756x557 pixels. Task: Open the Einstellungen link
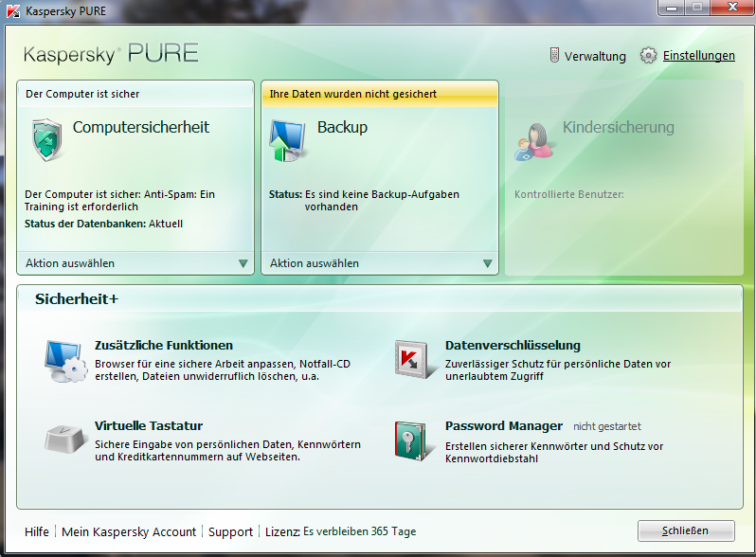698,56
